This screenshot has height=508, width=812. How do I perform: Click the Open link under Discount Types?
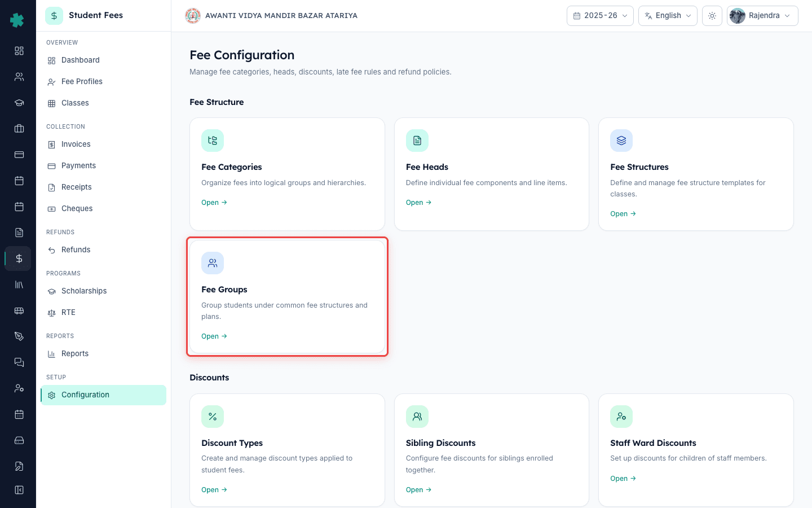click(x=214, y=490)
